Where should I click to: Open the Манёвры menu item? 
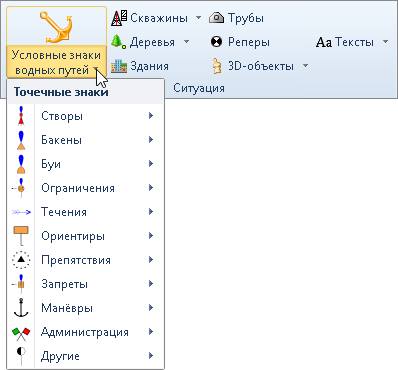[x=85, y=308]
